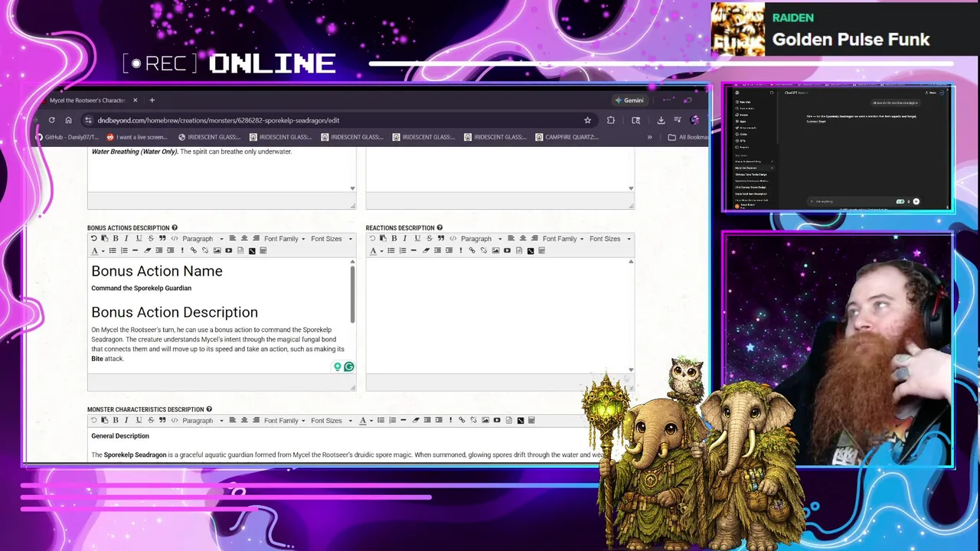Screen dimensions: 980x551
Task: Select Mycel the Rootseer's Character browser tab
Action: pos(88,100)
